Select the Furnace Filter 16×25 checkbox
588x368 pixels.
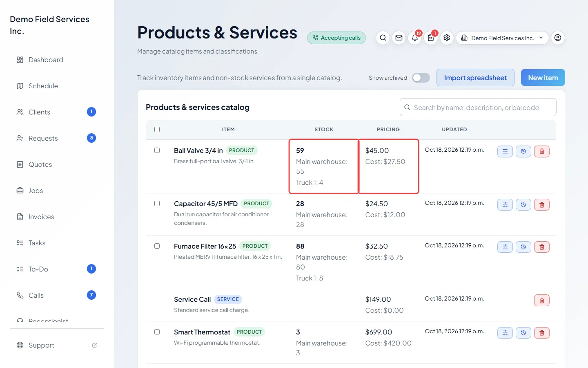pos(157,246)
